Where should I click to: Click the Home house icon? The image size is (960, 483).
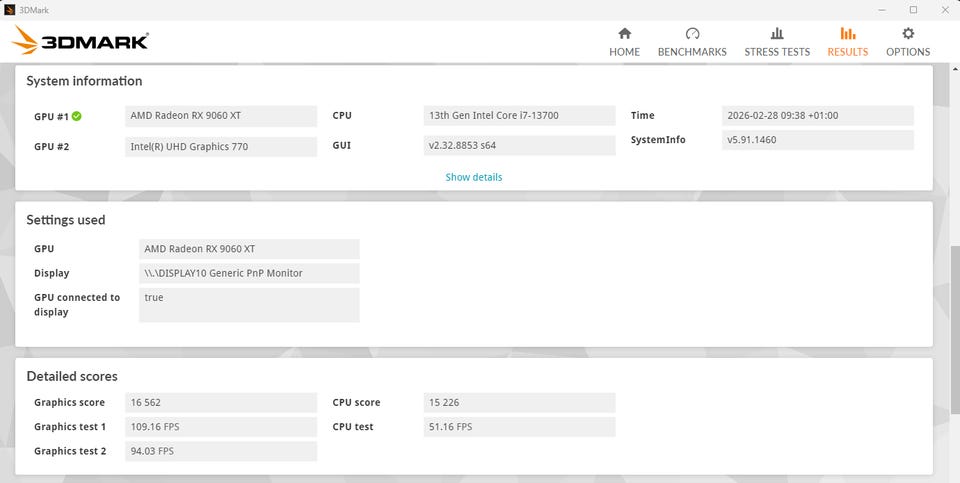pos(624,33)
